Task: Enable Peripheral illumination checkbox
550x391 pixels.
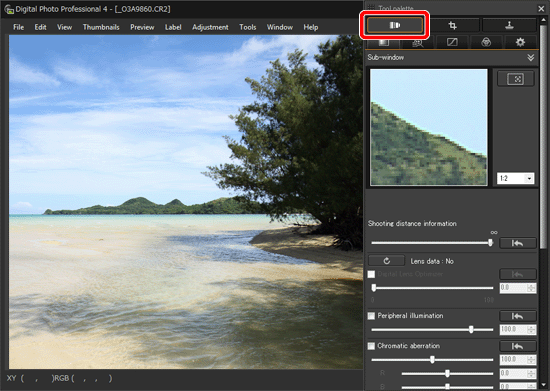Action: pos(371,316)
